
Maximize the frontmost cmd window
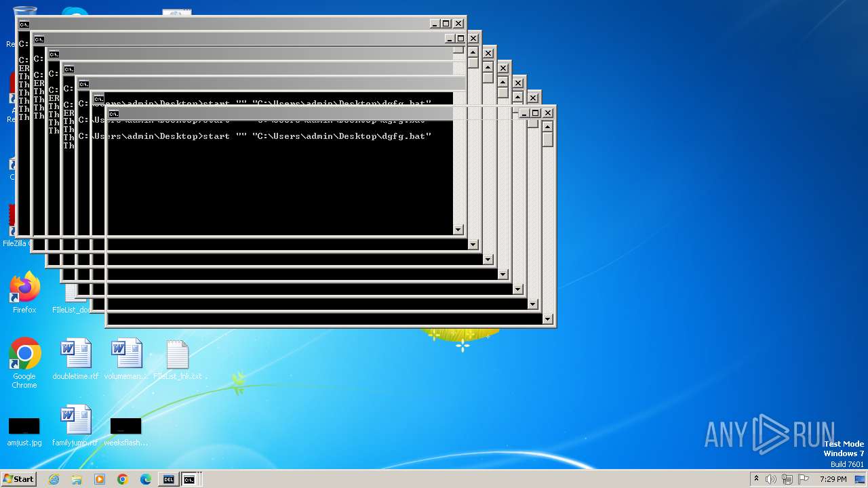click(535, 113)
